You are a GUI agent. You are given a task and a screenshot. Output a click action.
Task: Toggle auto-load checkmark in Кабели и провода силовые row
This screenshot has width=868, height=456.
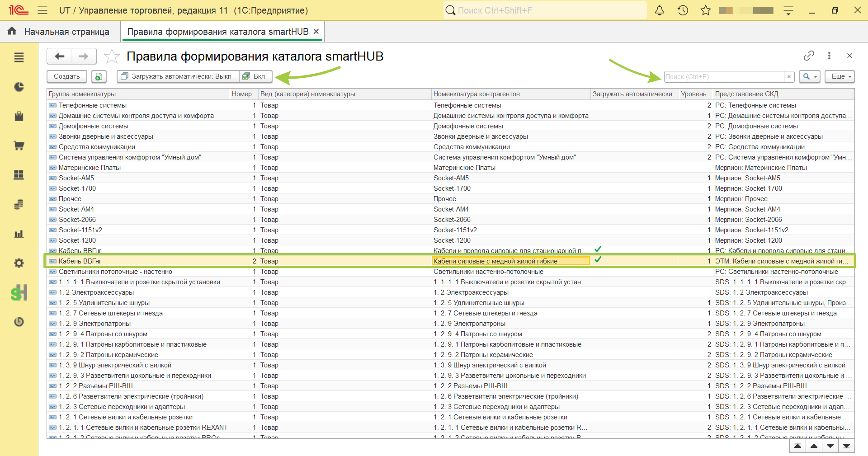click(598, 249)
